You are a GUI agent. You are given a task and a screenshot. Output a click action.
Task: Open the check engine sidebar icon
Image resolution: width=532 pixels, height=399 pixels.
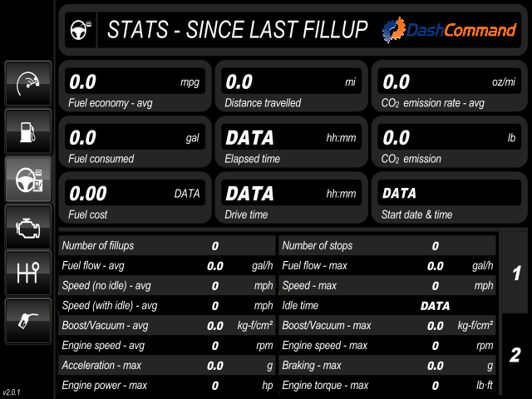28,227
